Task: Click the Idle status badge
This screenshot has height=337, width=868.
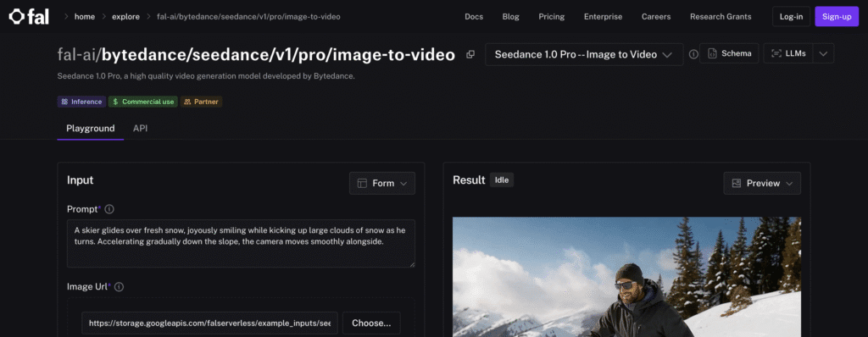Action: (x=502, y=180)
